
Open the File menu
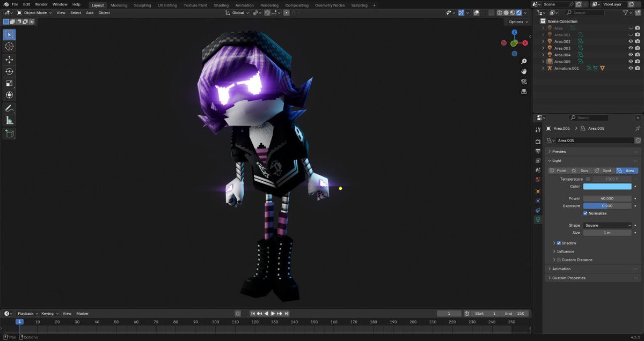[14, 5]
